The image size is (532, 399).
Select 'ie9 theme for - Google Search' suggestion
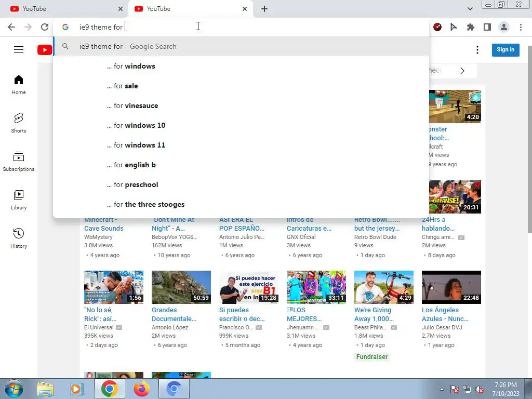(241, 46)
